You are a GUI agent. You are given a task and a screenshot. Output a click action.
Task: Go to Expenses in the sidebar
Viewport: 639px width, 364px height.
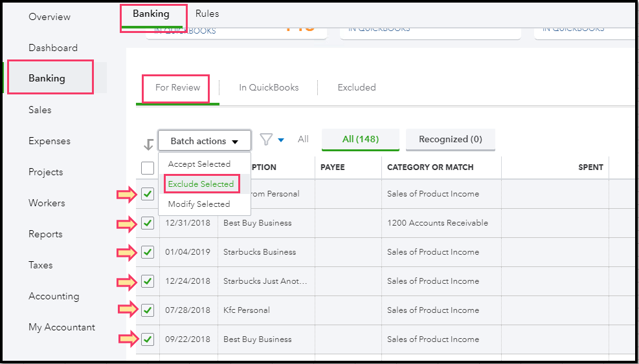pyautogui.click(x=49, y=141)
